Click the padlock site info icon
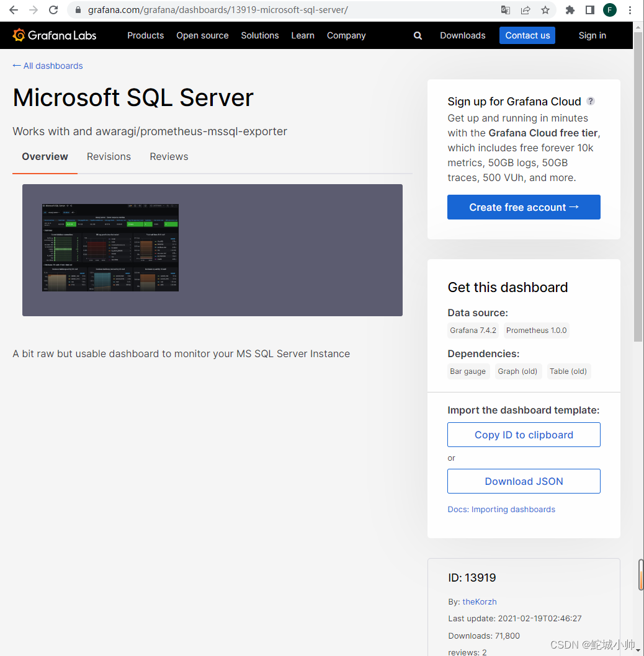The image size is (644, 656). 78,10
